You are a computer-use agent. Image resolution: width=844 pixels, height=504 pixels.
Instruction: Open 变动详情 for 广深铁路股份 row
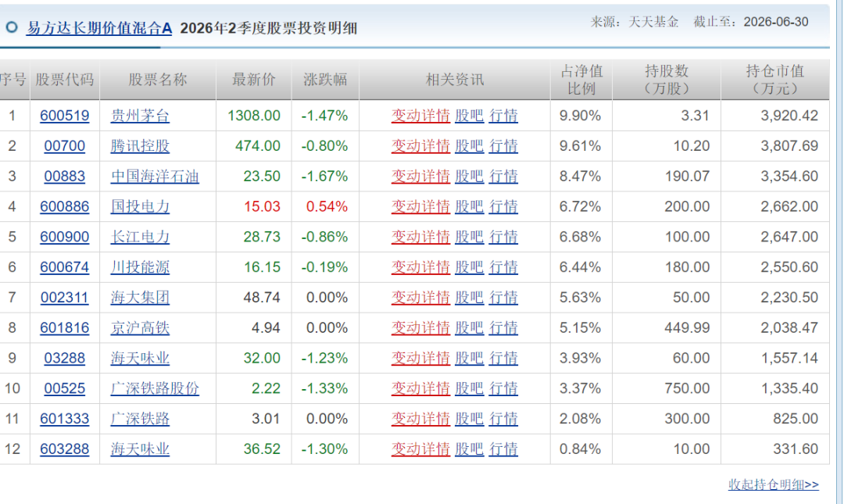pos(420,388)
